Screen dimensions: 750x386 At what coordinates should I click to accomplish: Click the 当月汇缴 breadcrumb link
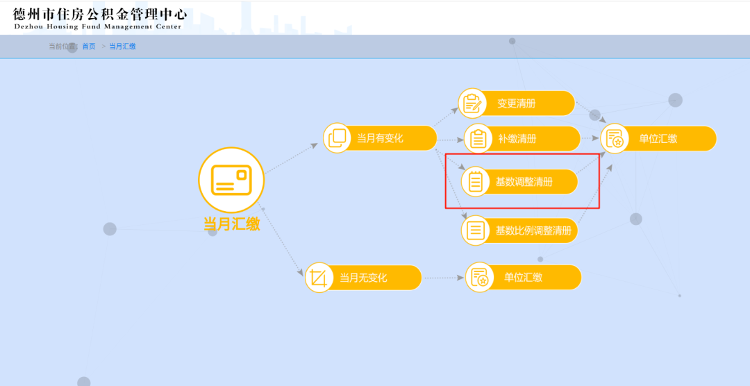point(122,46)
